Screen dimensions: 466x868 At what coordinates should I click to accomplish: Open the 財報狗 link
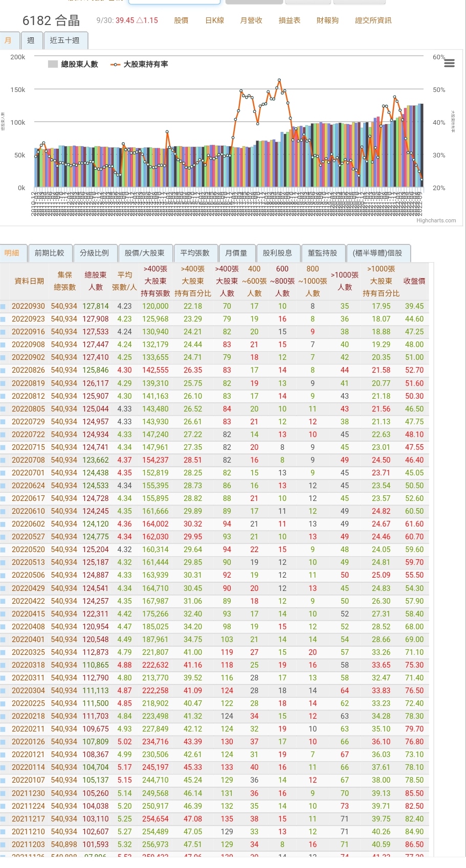coord(327,20)
